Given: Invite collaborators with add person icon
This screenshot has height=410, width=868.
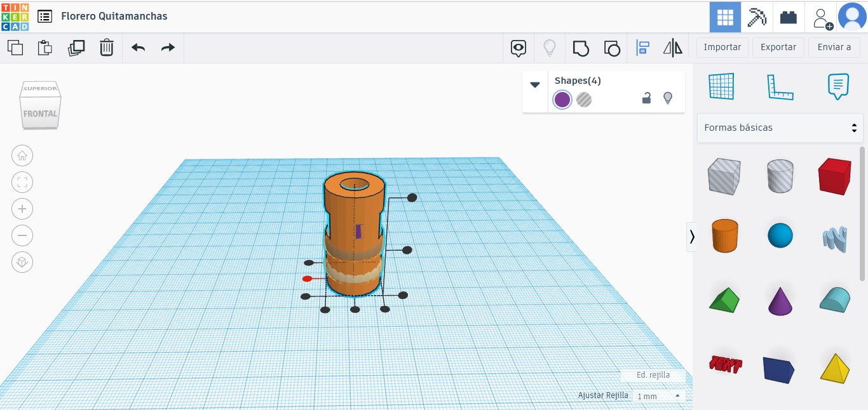Looking at the screenshot, I should [x=823, y=18].
